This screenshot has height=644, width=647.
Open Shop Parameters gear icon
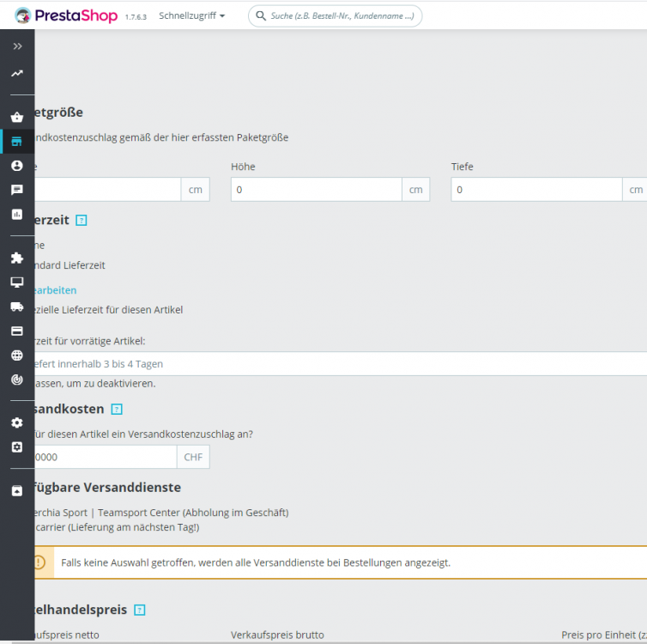coord(17,422)
